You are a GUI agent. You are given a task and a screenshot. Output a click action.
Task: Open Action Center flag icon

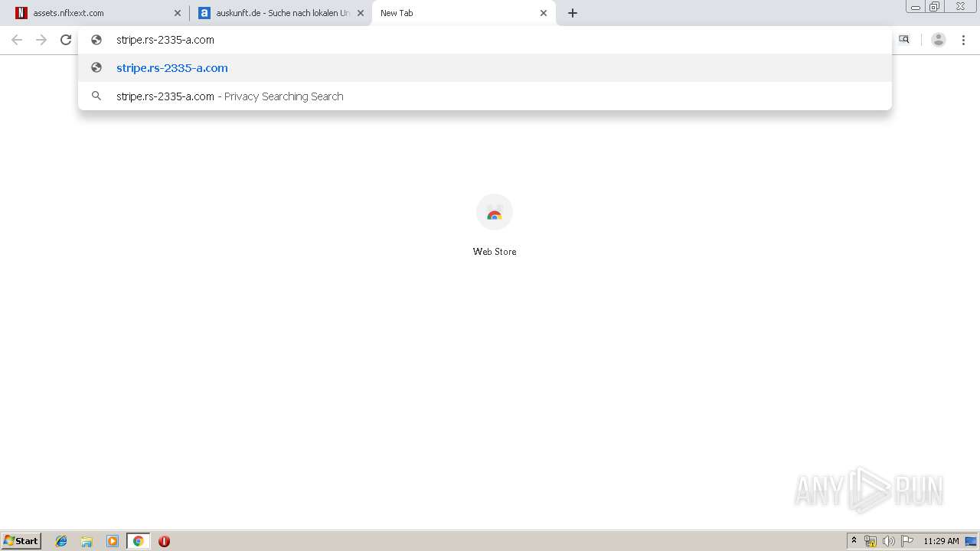coord(907,541)
